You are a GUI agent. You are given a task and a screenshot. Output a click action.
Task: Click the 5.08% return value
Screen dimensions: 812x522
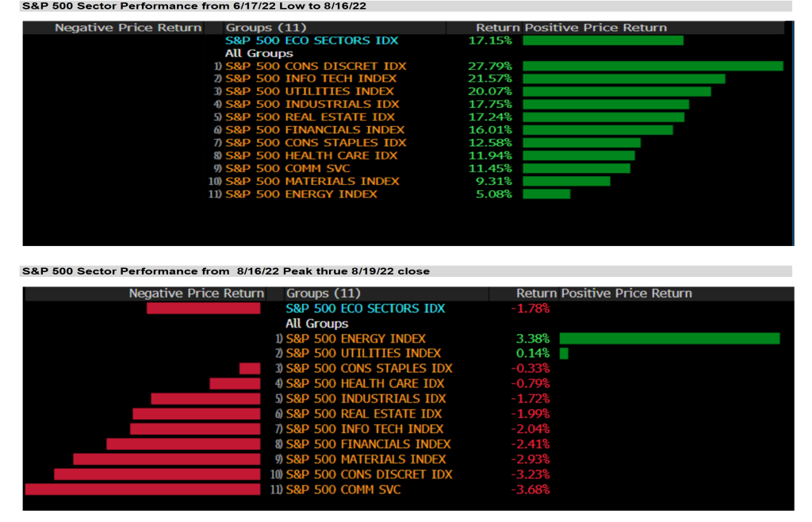coord(494,194)
